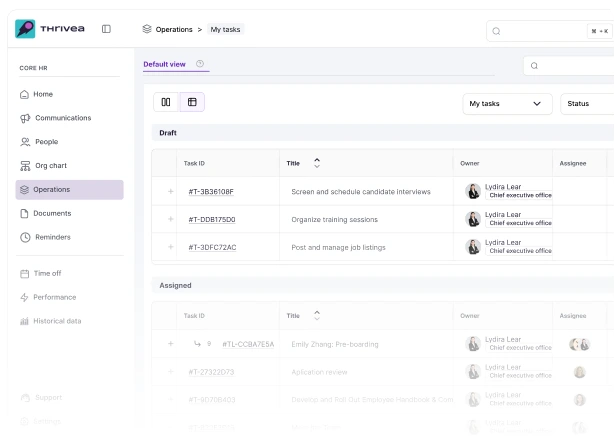Open Home from the sidebar
Viewport: 615px width, 441px height.
(x=45, y=94)
